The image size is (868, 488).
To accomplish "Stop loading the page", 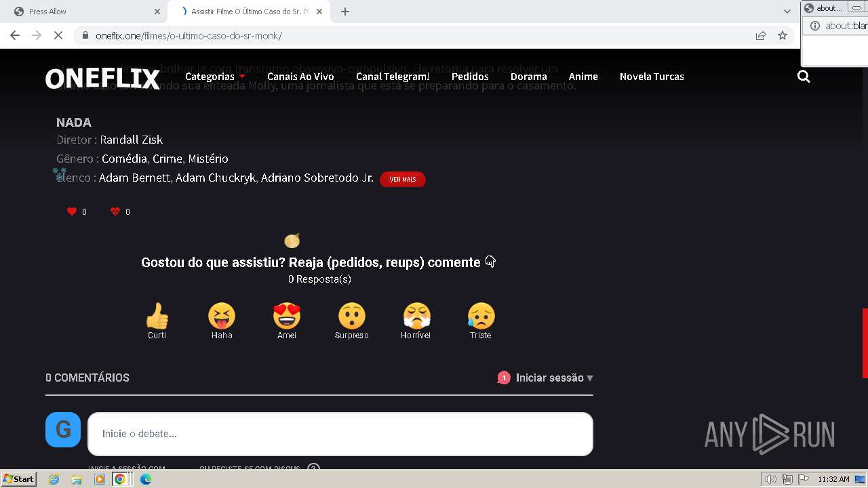I will [58, 35].
